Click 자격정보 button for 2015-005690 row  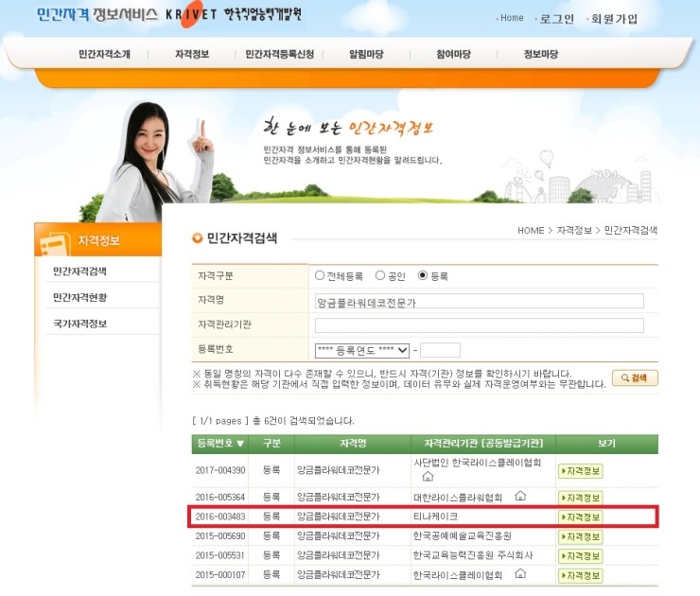click(x=581, y=536)
